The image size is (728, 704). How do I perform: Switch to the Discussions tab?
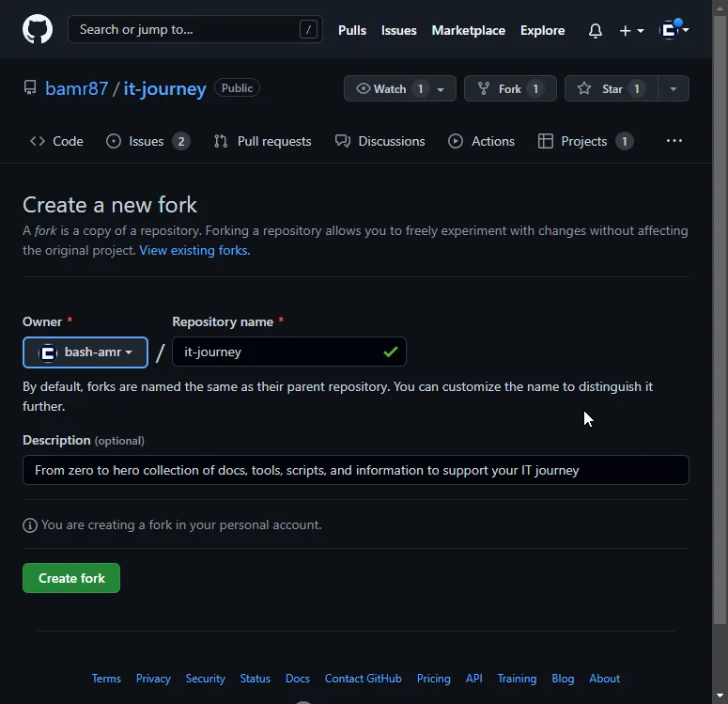[379, 141]
